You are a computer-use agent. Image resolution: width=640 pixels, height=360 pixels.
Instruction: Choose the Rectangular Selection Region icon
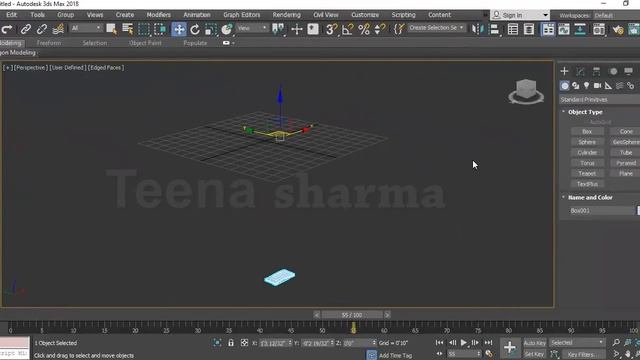144,29
